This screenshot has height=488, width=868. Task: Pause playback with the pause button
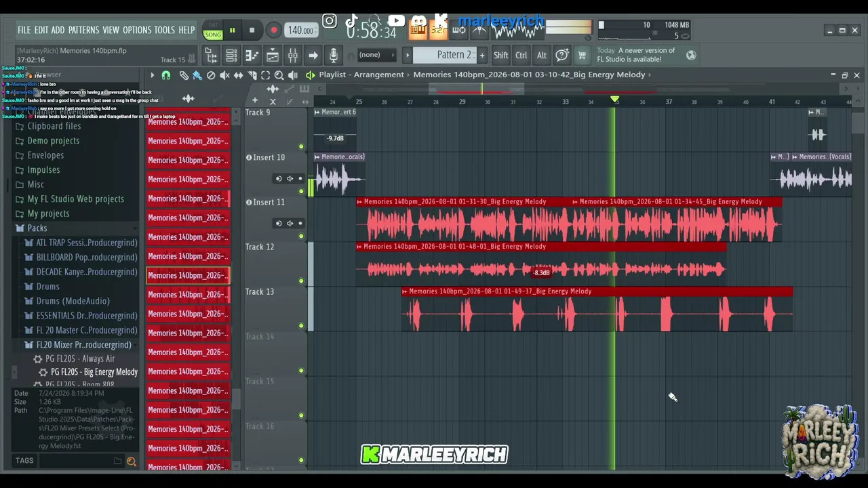(x=232, y=30)
